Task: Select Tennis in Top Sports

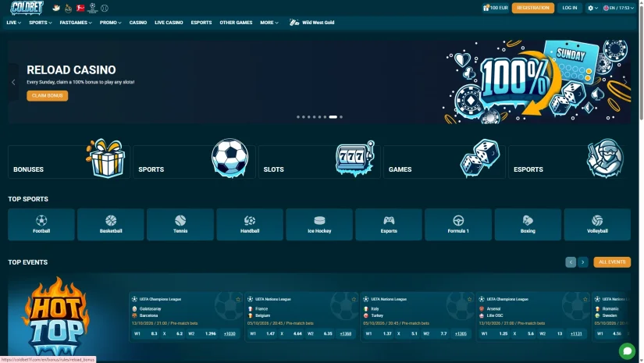Action: click(180, 224)
